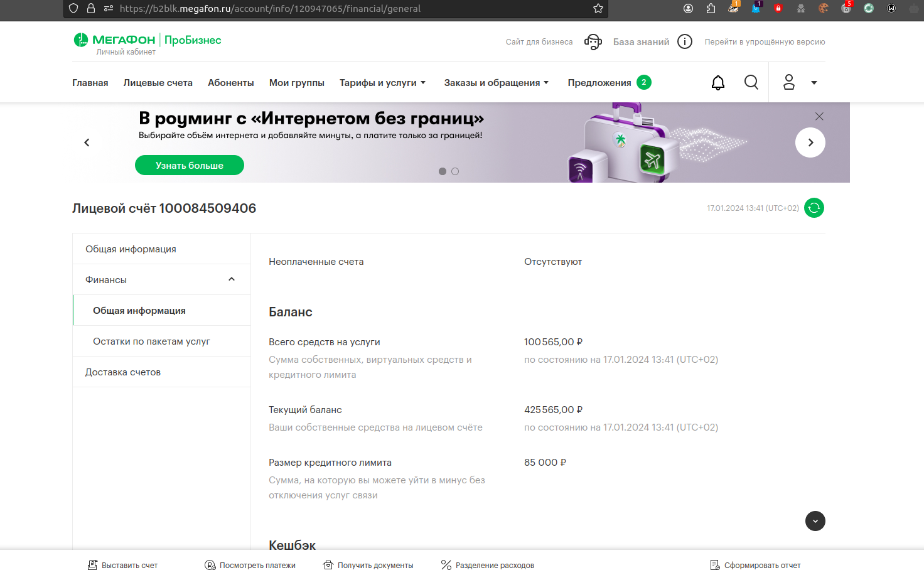
Task: Click Выставить счет in bottom bar
Action: pyautogui.click(x=129, y=566)
